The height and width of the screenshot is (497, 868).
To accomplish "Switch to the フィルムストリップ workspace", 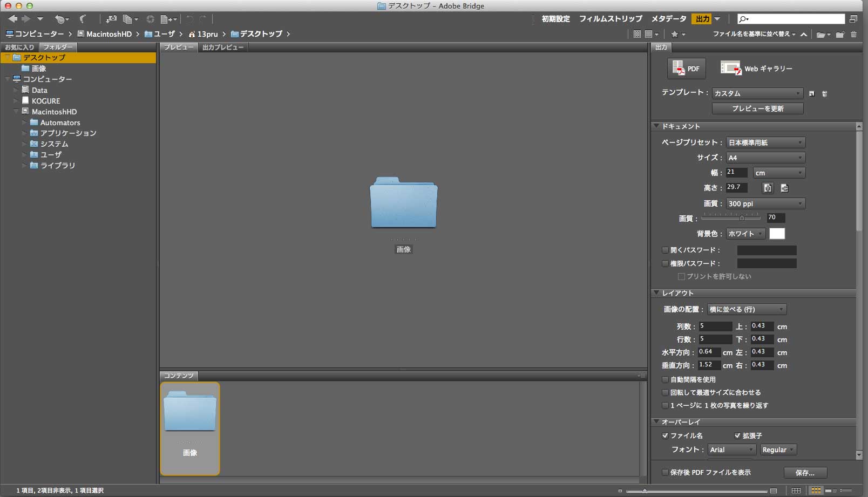I will [611, 19].
